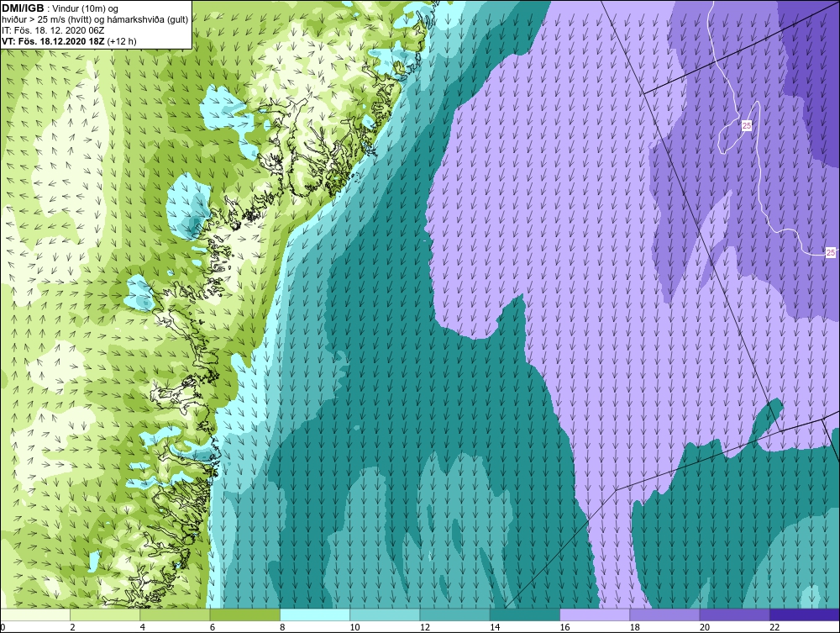Click the "20" legend scale value

coord(705,627)
